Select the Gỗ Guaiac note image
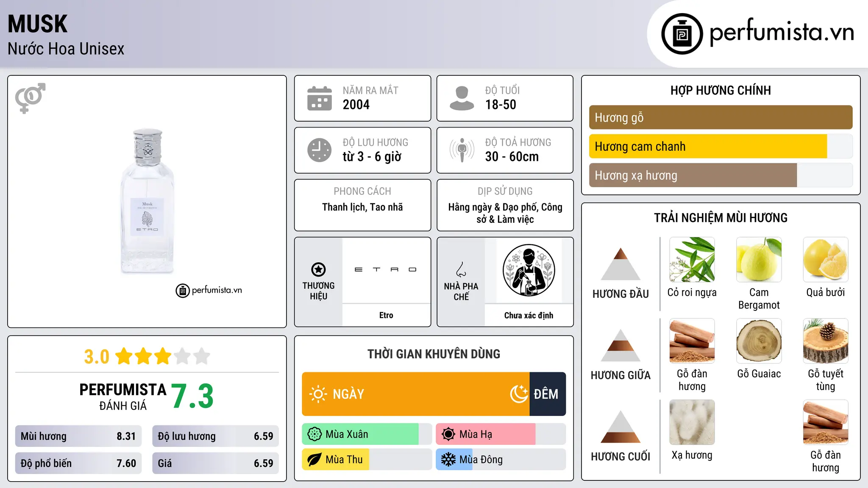 759,341
